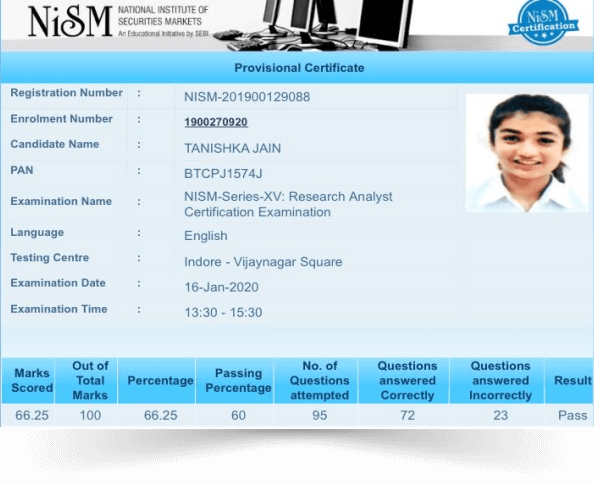This screenshot has width=594, height=485.
Task: Click the NiSM logo in header
Action: (x=70, y=22)
